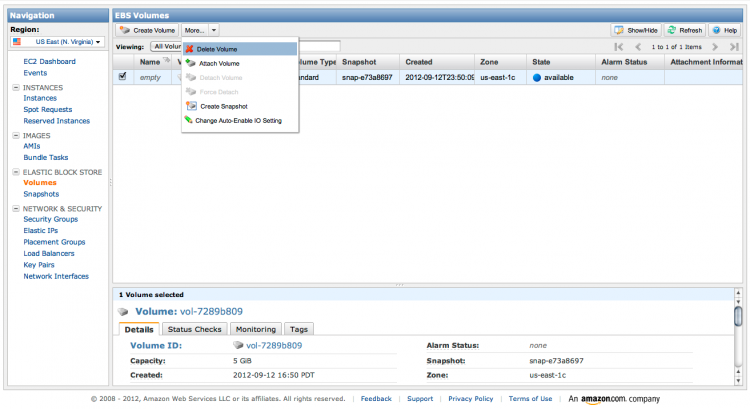The image size is (750, 409).
Task: Open the Viewing All Volumes dropdown
Action: [x=166, y=46]
